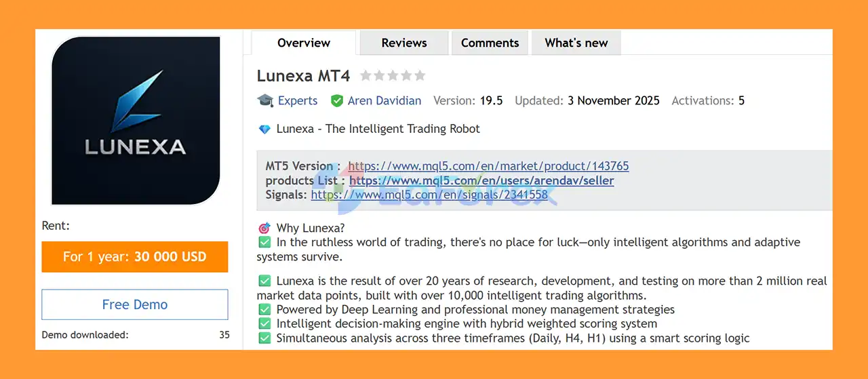868x379 pixels.
Task: Click the graduation cap icon beside Experts
Action: 265,101
